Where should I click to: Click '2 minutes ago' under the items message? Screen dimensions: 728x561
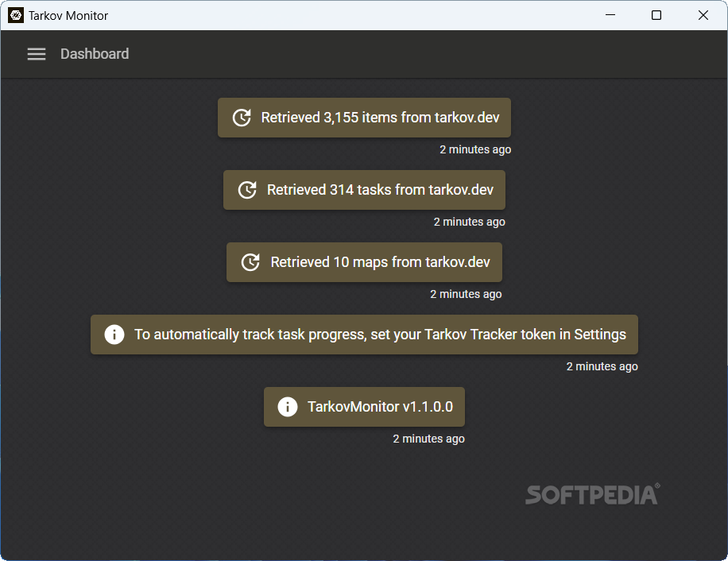click(475, 149)
